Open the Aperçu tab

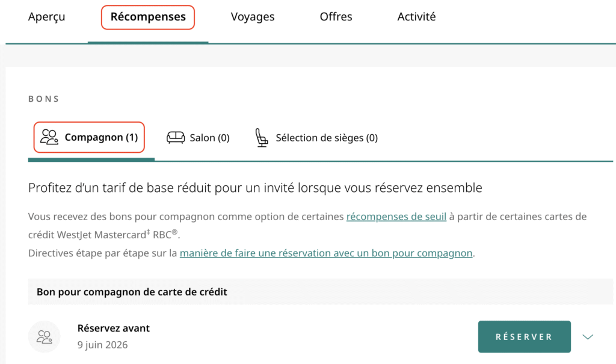coord(46,17)
